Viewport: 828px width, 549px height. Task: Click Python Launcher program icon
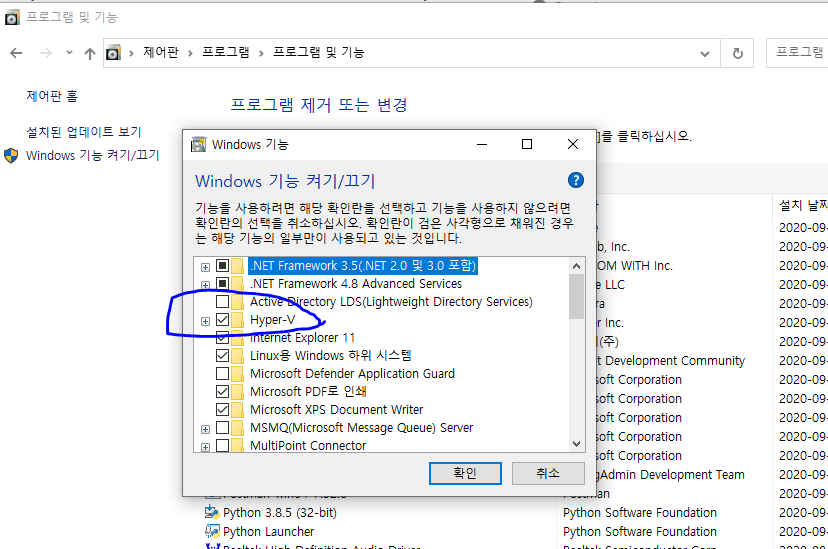pyautogui.click(x=212, y=531)
